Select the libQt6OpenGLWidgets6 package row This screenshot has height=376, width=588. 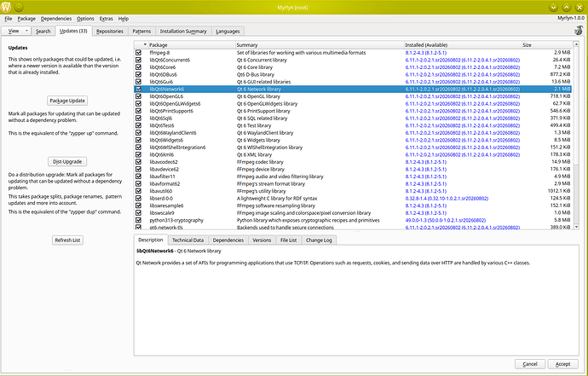(x=353, y=103)
